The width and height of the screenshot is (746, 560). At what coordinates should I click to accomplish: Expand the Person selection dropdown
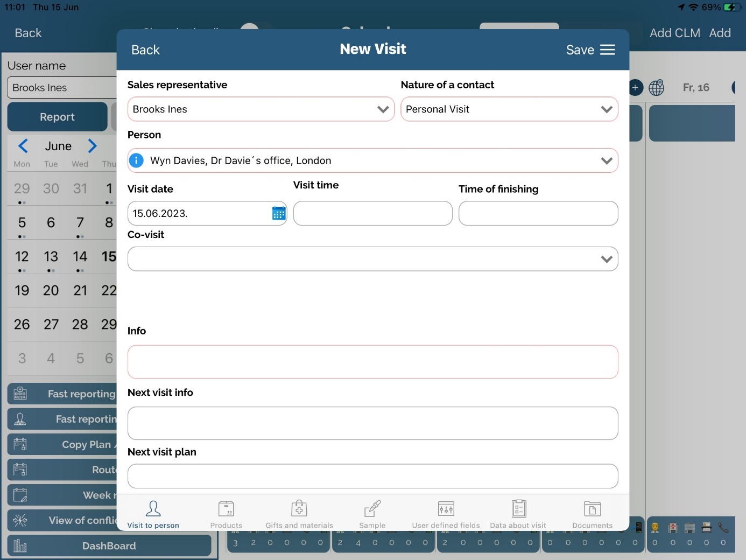pos(607,160)
